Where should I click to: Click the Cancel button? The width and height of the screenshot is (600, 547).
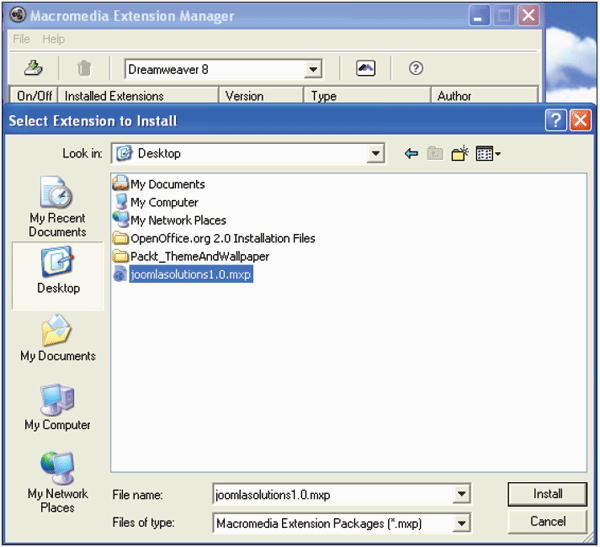point(547,521)
